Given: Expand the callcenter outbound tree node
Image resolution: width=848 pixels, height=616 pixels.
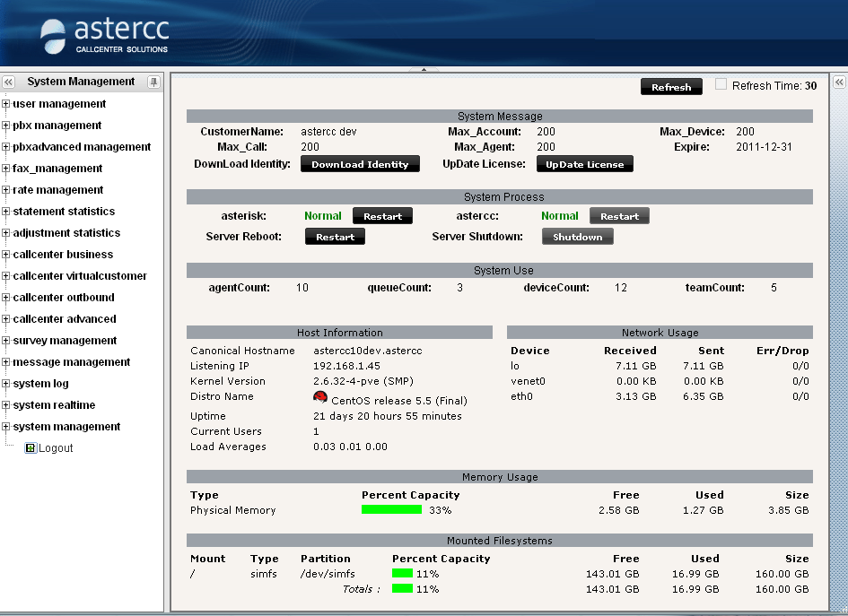Looking at the screenshot, I should [6, 298].
